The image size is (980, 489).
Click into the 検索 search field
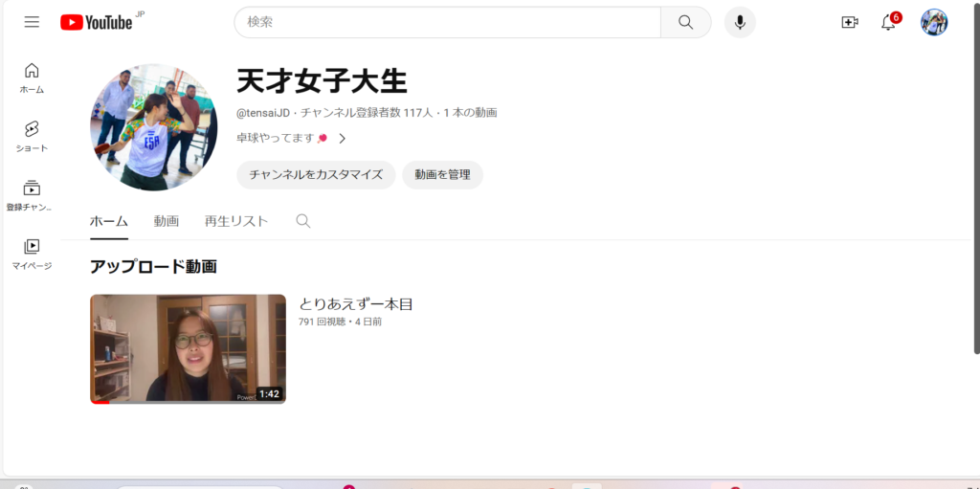point(448,22)
